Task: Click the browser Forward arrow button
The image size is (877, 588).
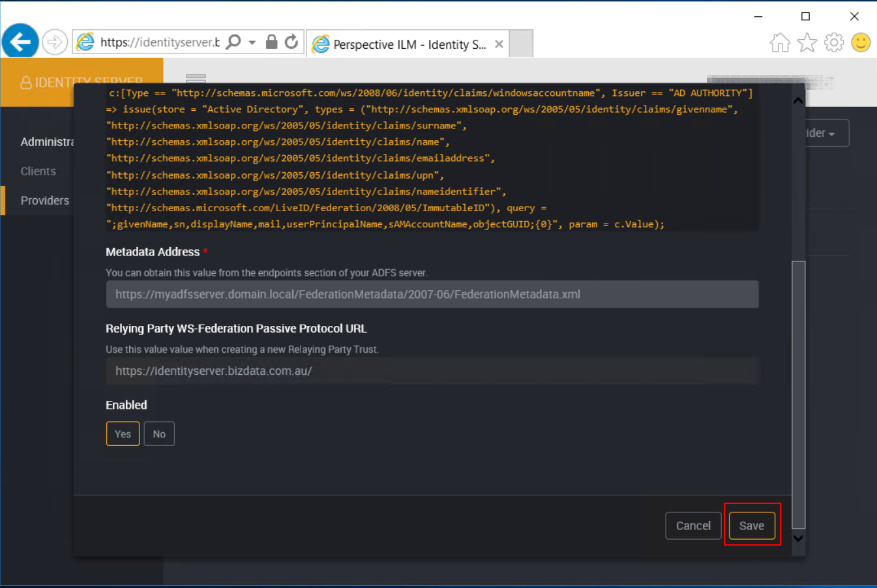Action: point(55,42)
